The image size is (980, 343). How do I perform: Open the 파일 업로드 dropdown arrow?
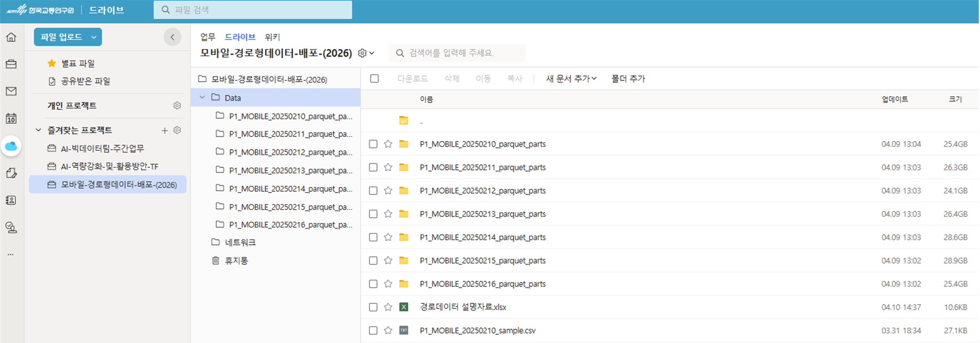[x=94, y=37]
